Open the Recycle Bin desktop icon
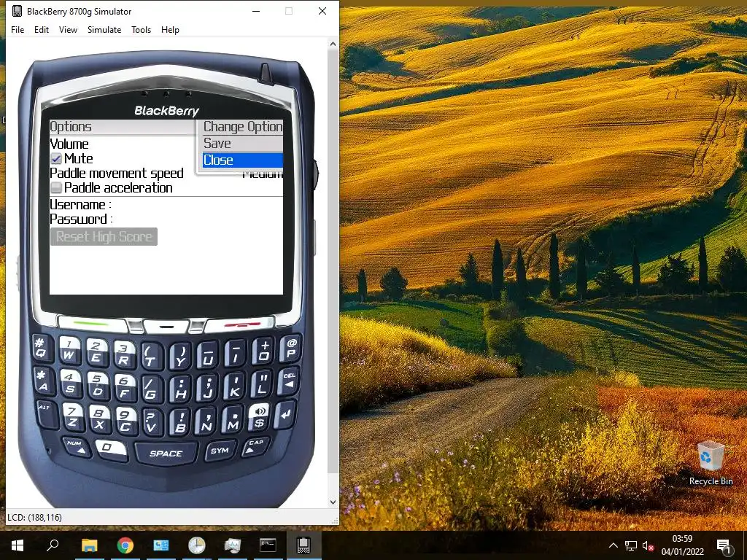The width and height of the screenshot is (747, 560). (711, 463)
